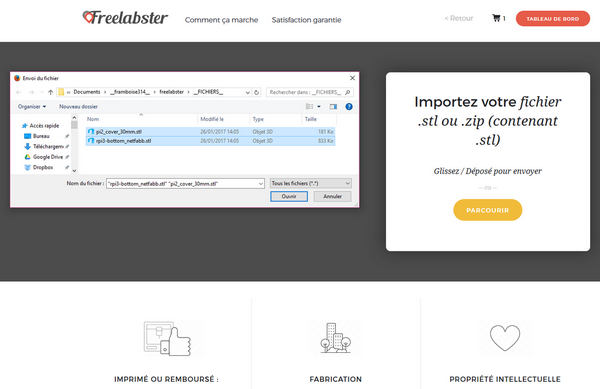Click the Ouvrir button
The width and height of the screenshot is (600, 389).
289,196
